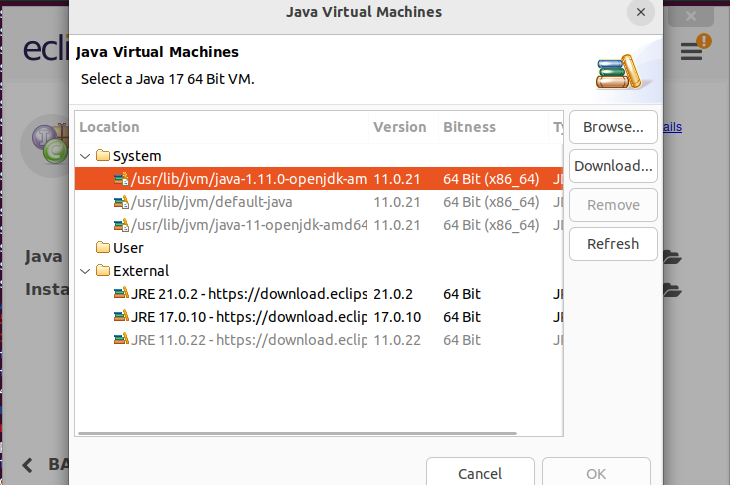This screenshot has height=485, width=730.
Task: Click the Browse... button
Action: (x=613, y=127)
